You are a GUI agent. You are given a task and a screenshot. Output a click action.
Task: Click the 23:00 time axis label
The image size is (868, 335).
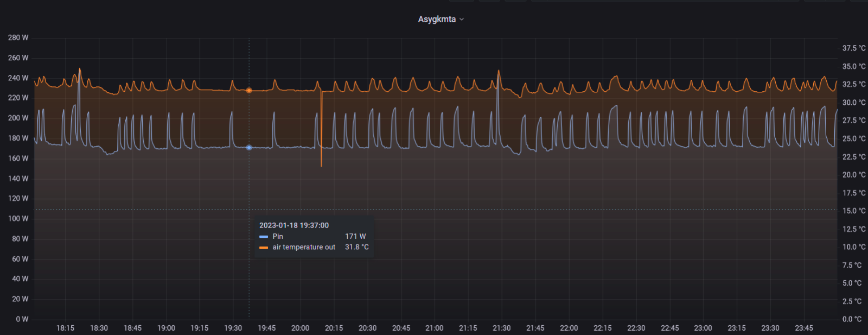point(703,328)
